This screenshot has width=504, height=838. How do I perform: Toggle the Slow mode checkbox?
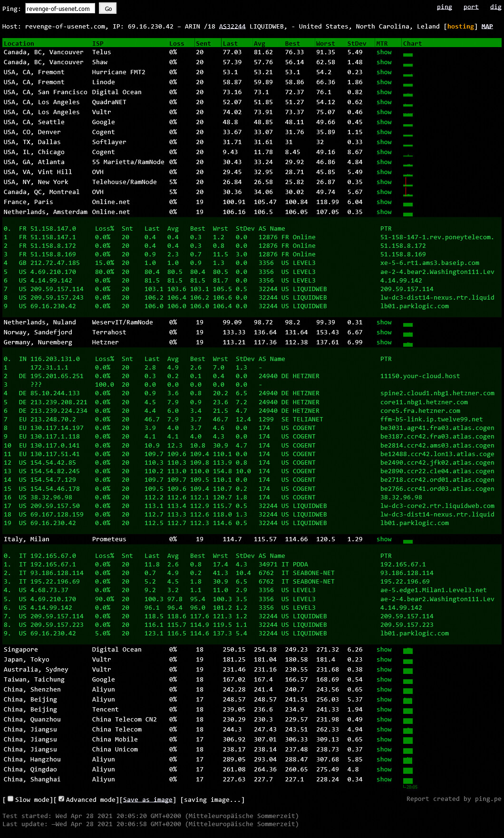point(10,799)
